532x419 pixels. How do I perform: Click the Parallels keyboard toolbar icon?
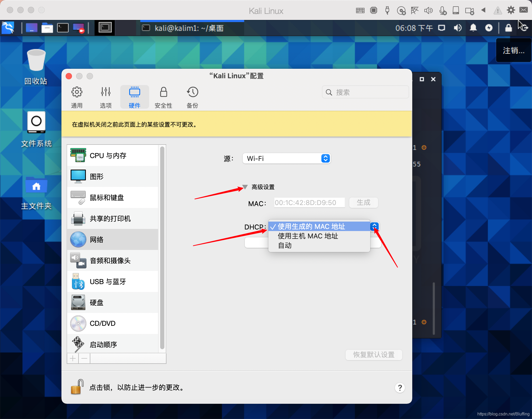tap(360, 11)
